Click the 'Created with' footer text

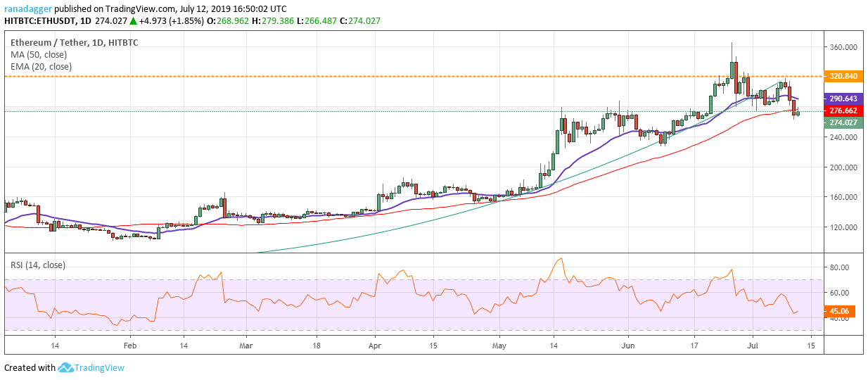point(30,367)
